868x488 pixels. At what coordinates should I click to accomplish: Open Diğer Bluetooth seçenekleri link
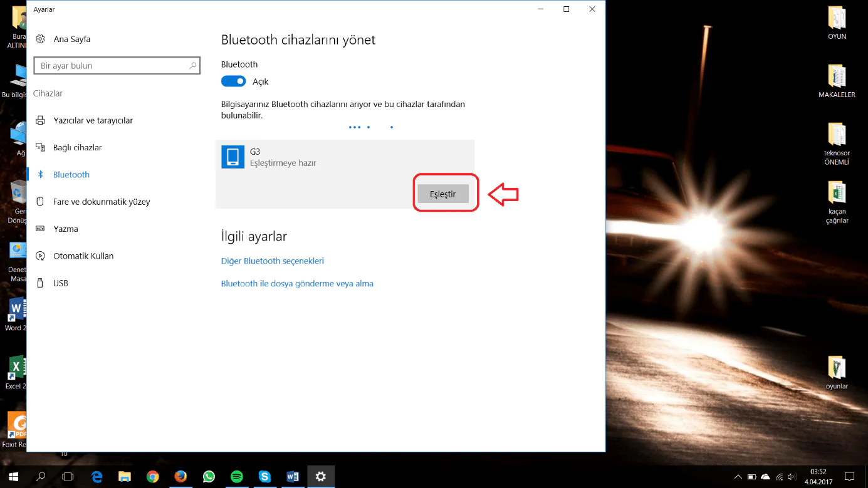coord(273,261)
